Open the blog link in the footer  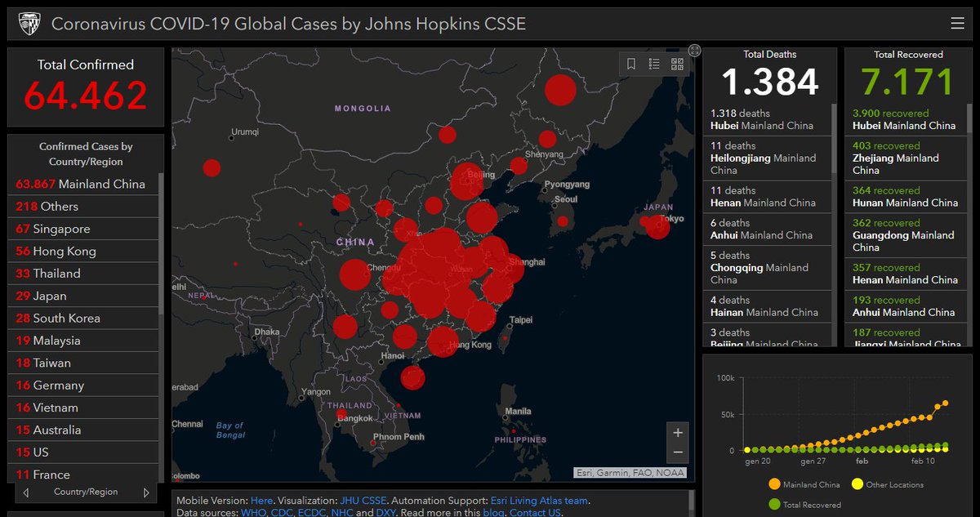(493, 513)
